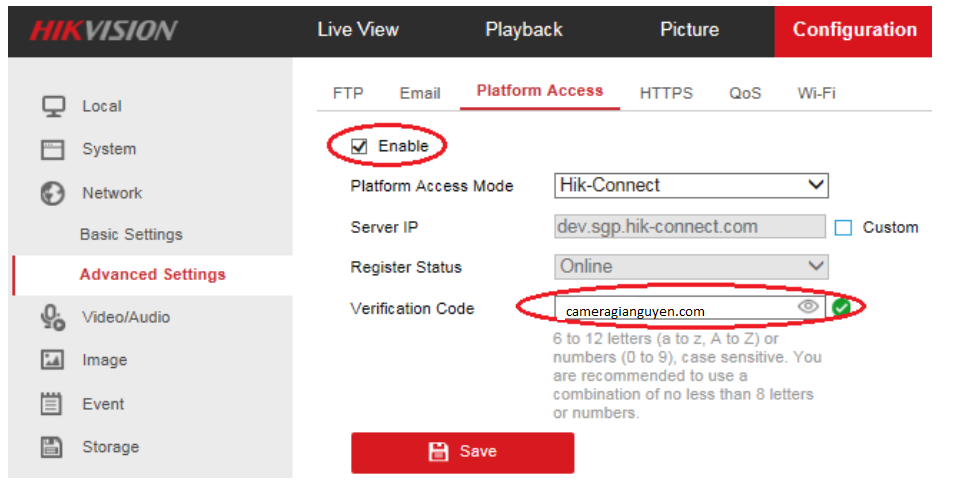Click the Network globe icon
Viewport: 974px width, 485px height.
pos(53,193)
